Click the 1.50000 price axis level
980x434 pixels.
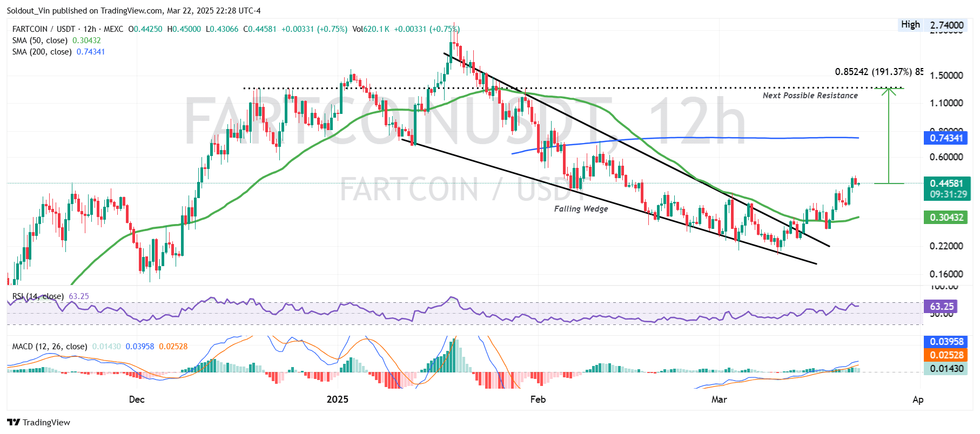tap(946, 76)
